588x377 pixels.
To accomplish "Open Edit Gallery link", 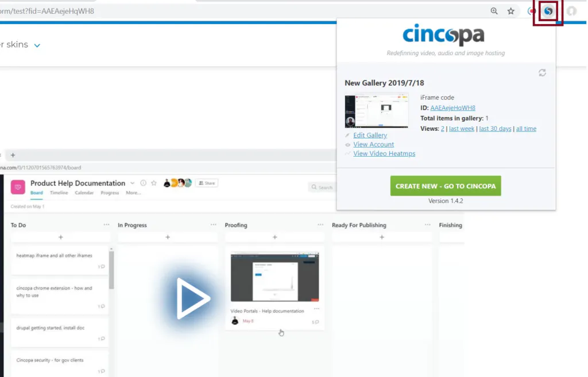I will 370,135.
